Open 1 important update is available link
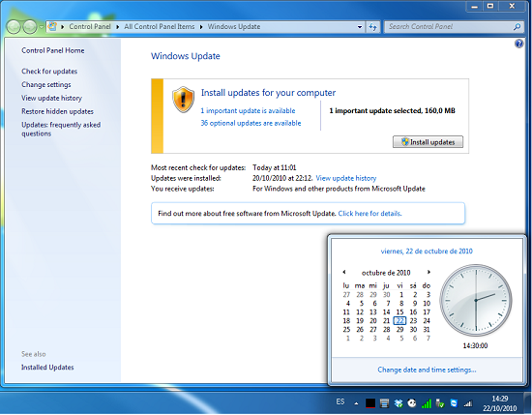 tap(248, 110)
